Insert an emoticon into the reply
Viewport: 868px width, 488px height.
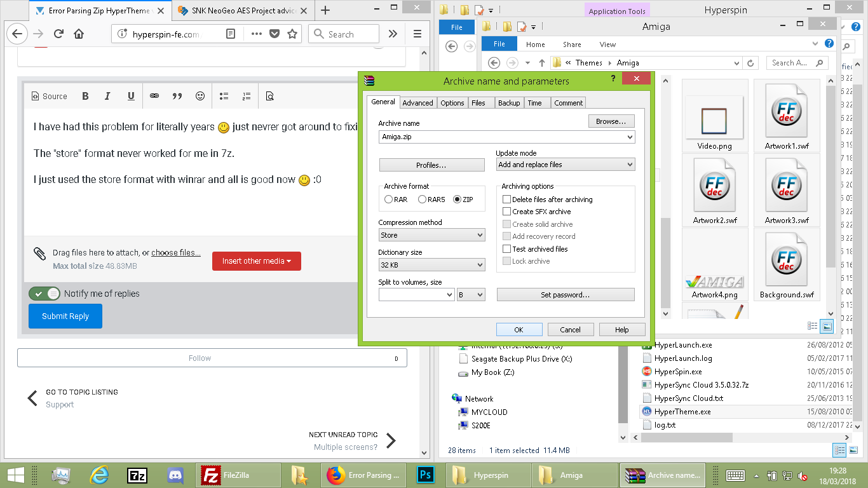coord(200,96)
